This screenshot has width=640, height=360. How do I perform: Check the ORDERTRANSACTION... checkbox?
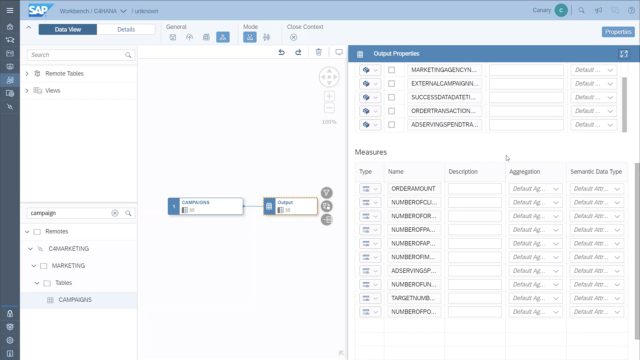pyautogui.click(x=391, y=111)
